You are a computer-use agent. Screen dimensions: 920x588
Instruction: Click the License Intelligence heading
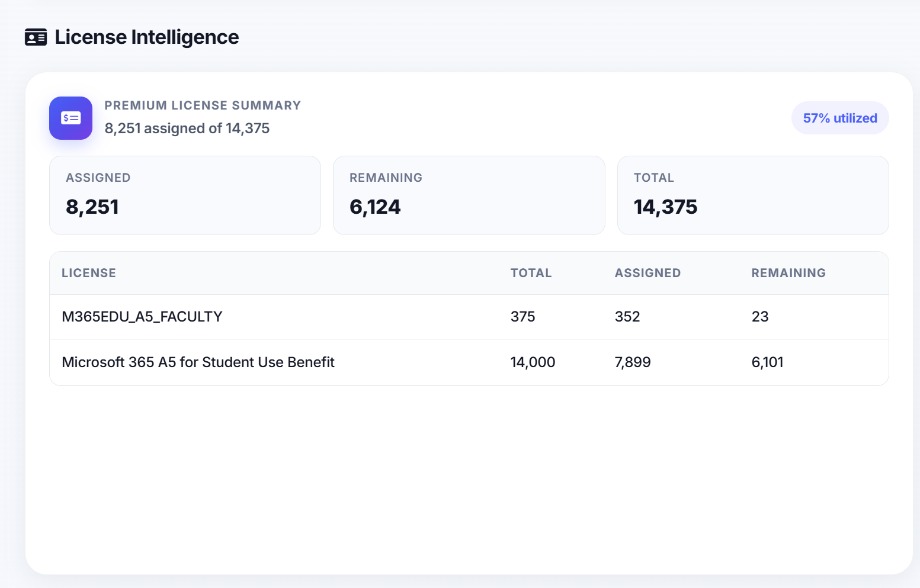(146, 37)
